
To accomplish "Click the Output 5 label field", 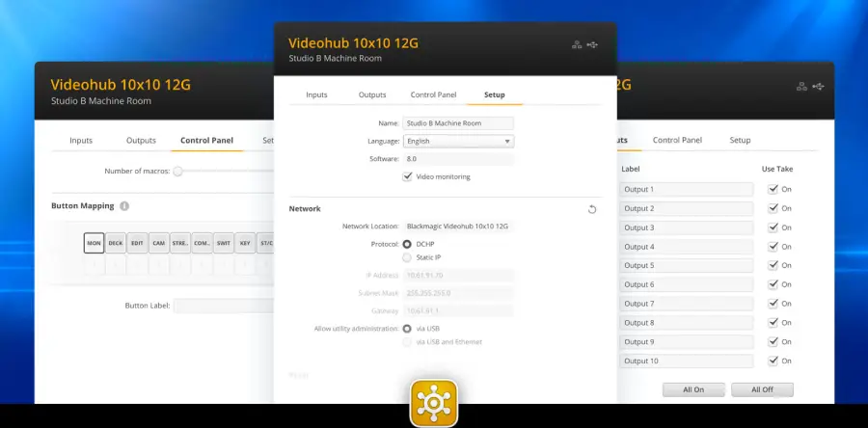I will point(686,265).
